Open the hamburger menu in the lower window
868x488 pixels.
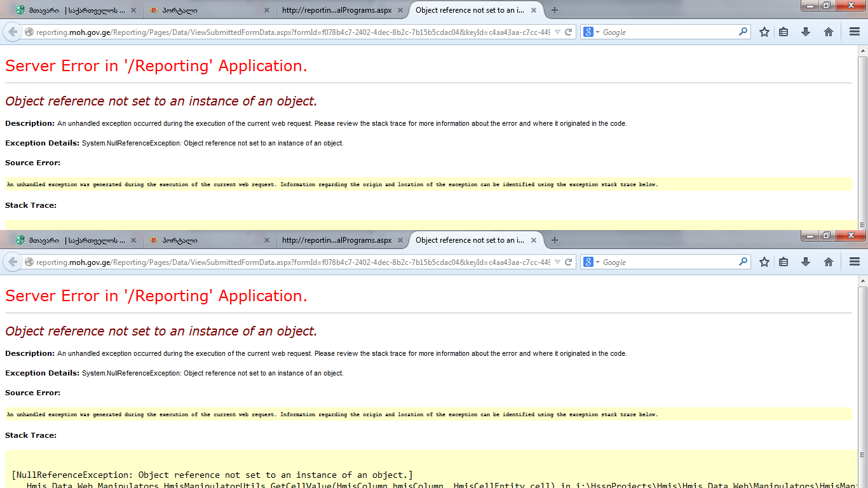coord(855,262)
